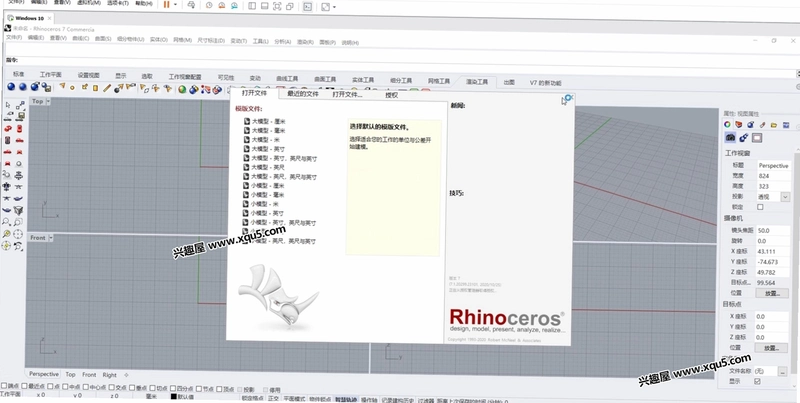The width and height of the screenshot is (800, 403).
Task: Click the brush icon in properties panel tabs
Action: pyautogui.click(x=762, y=124)
